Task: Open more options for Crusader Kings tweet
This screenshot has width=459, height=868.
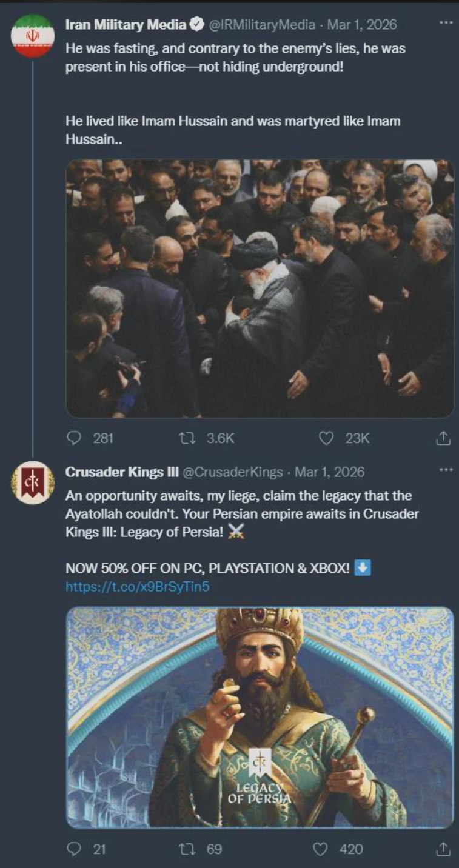Action: click(446, 470)
